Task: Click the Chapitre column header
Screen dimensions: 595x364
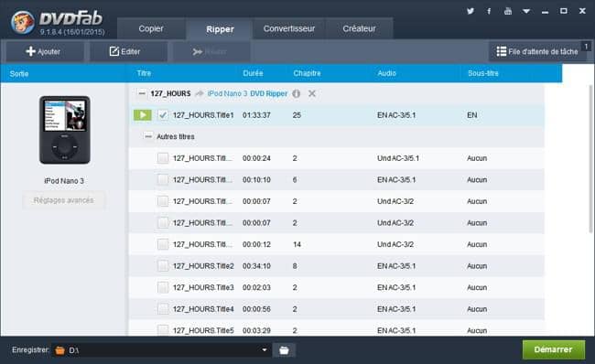Action: (307, 73)
